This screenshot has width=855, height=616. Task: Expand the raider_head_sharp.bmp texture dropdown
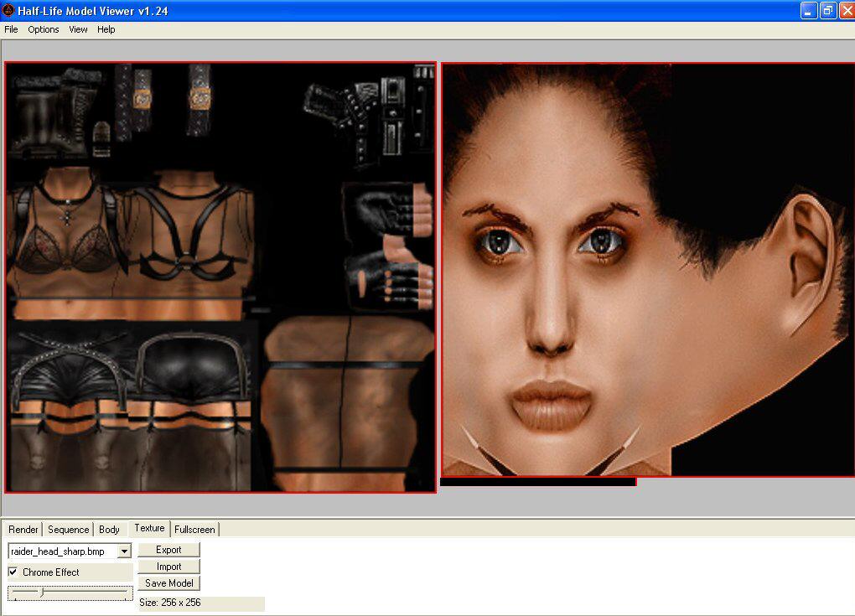124,551
